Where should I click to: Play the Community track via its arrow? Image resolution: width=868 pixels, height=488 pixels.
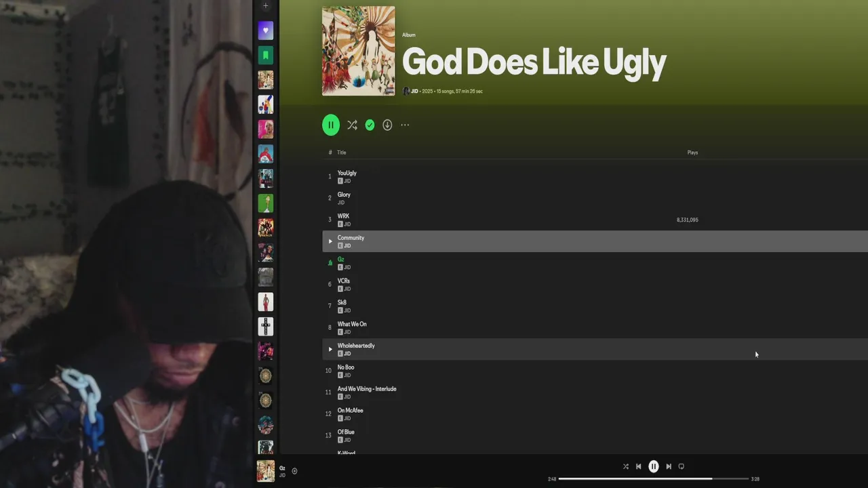330,241
